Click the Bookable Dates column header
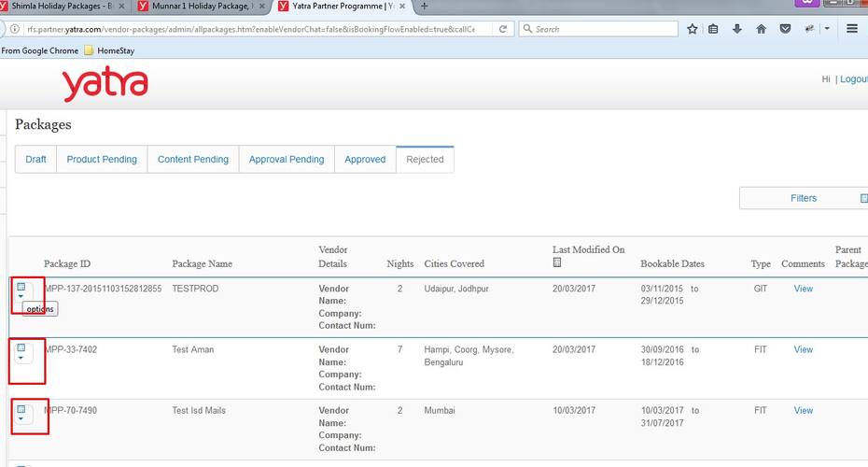868x467 pixels. tap(672, 263)
